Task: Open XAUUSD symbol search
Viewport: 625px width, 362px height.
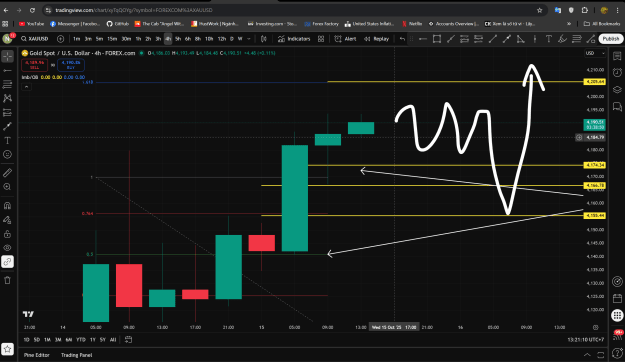Action: [x=35, y=39]
